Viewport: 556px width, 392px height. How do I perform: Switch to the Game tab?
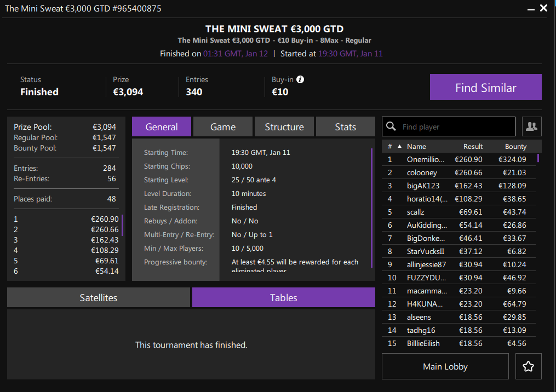pos(223,126)
